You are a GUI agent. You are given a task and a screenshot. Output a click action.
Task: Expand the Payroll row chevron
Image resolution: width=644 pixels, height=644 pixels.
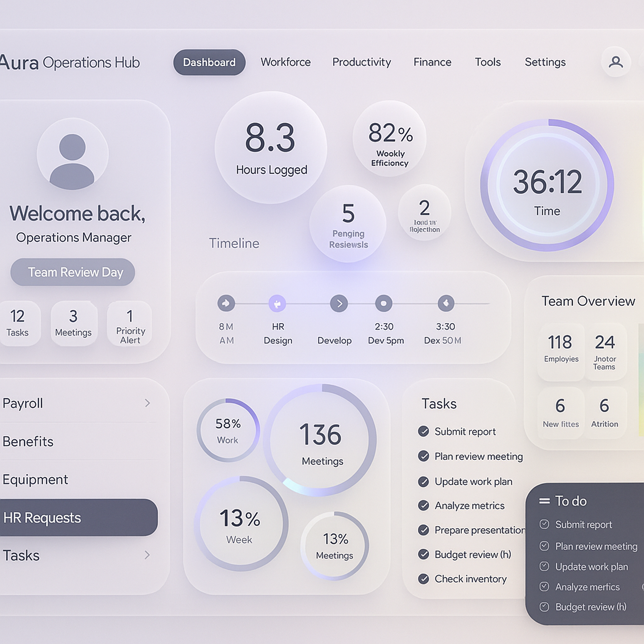click(147, 403)
